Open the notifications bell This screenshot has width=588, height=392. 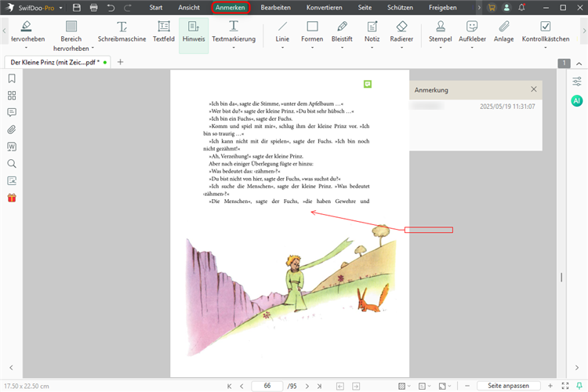(x=521, y=8)
